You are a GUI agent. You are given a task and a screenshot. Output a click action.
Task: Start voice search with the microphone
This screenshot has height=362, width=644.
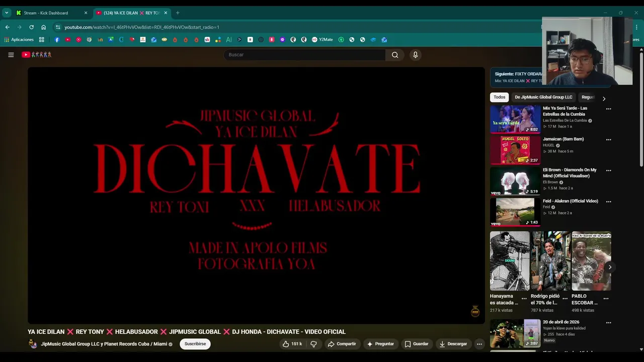pyautogui.click(x=415, y=55)
